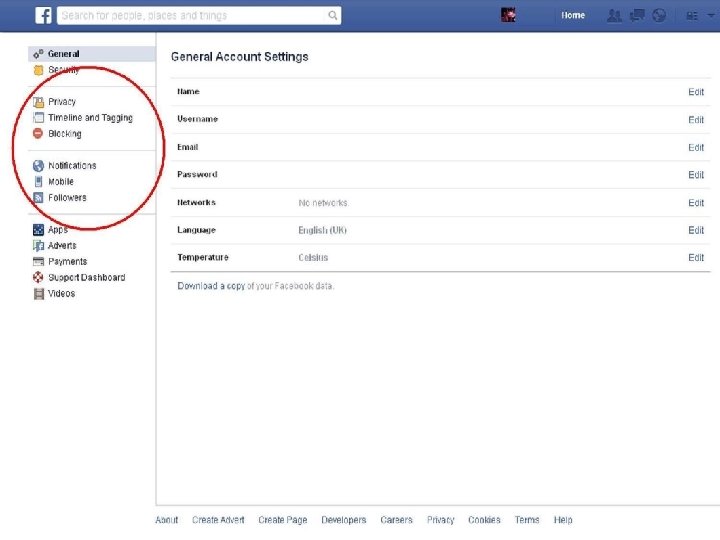This screenshot has width=720, height=540.
Task: Open Privacy settings
Action: tap(62, 102)
